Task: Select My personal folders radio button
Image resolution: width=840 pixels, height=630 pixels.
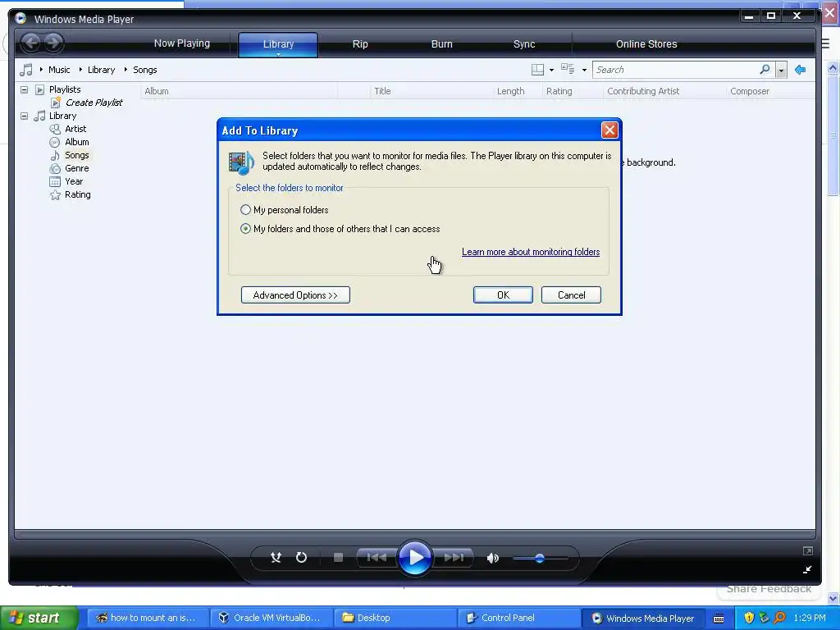Action: 245,209
